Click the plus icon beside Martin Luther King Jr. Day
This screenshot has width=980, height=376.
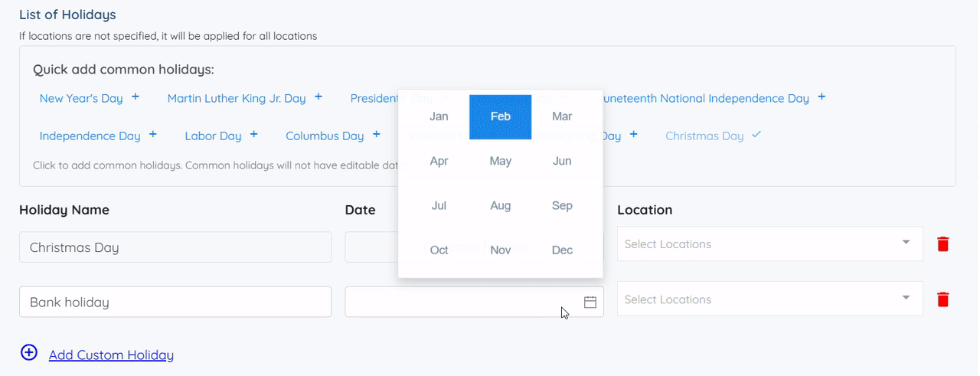click(318, 97)
